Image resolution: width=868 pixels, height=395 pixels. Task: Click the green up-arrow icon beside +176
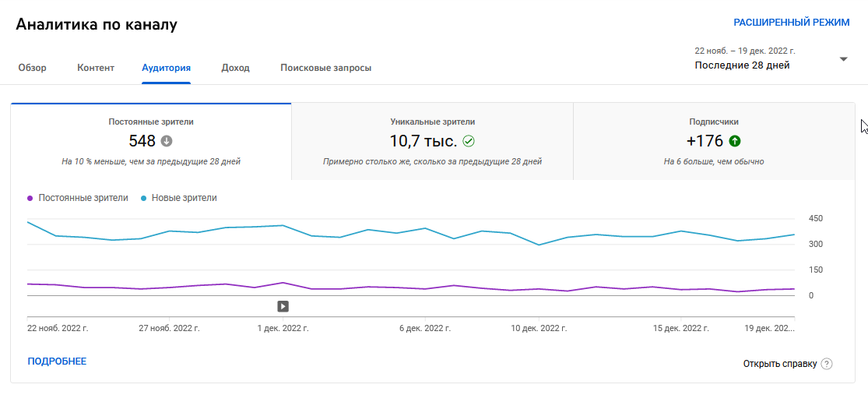735,141
